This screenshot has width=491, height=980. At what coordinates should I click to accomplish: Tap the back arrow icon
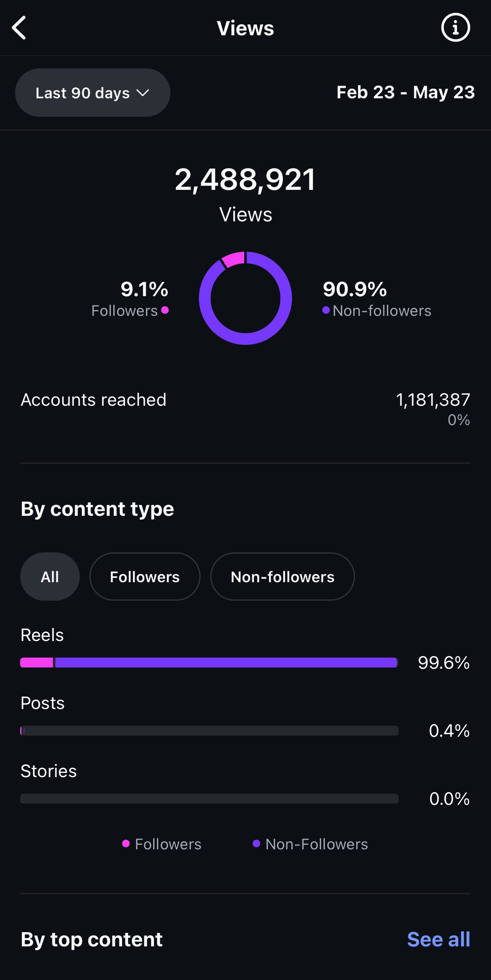click(19, 28)
